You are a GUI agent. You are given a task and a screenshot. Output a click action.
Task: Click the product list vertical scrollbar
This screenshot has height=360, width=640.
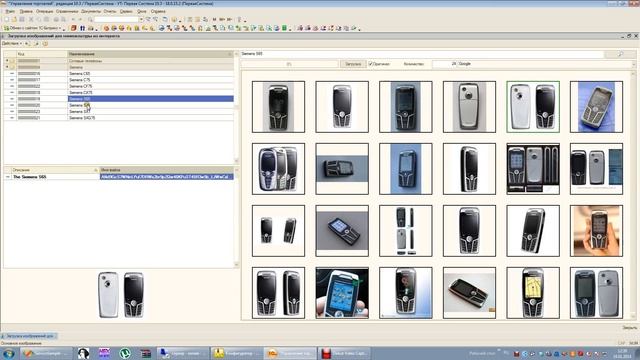(236, 107)
